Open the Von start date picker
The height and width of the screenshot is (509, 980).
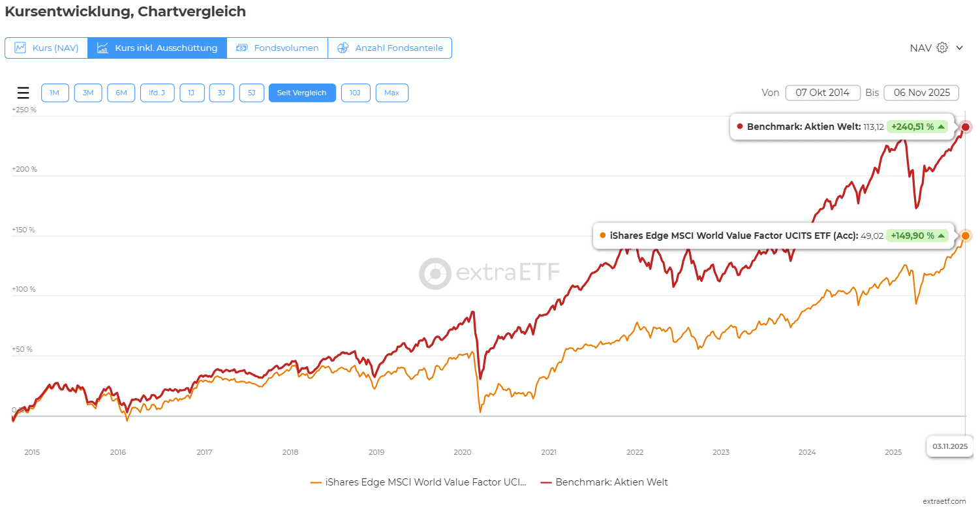tap(822, 93)
